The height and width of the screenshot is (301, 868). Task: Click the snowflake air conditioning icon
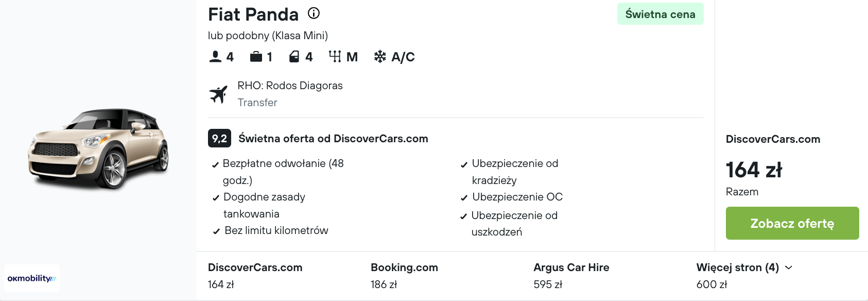click(380, 56)
